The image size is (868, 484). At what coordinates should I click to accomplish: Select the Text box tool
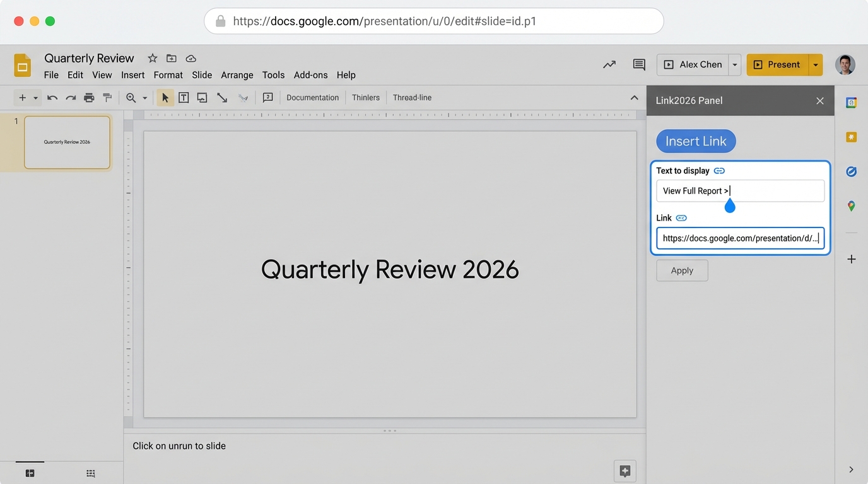tap(184, 98)
